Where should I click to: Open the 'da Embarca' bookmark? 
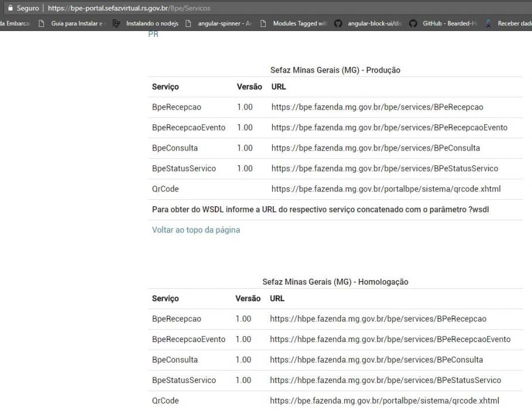click(15, 23)
